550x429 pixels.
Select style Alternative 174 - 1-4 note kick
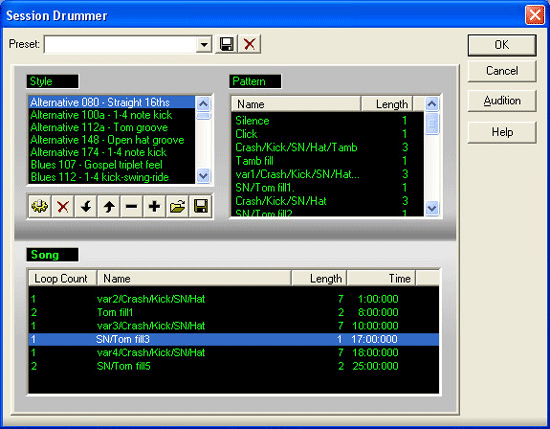pyautogui.click(x=112, y=152)
